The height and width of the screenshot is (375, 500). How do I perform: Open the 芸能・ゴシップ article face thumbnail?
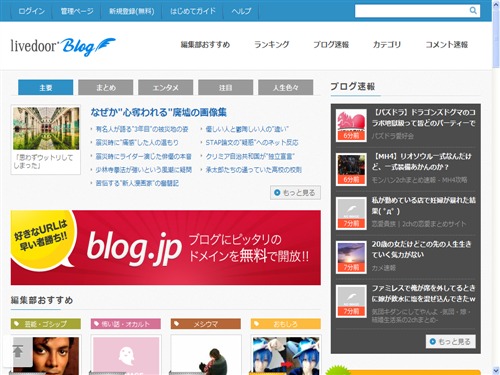[46, 356]
